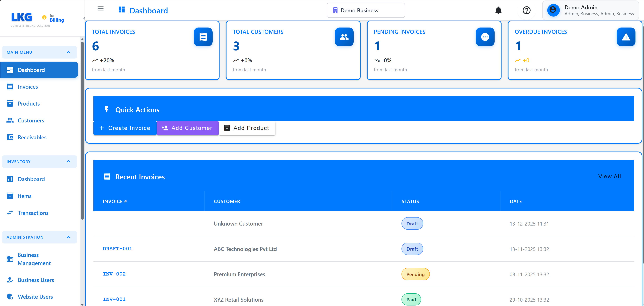Open Invoices in the sidebar

tap(28, 87)
